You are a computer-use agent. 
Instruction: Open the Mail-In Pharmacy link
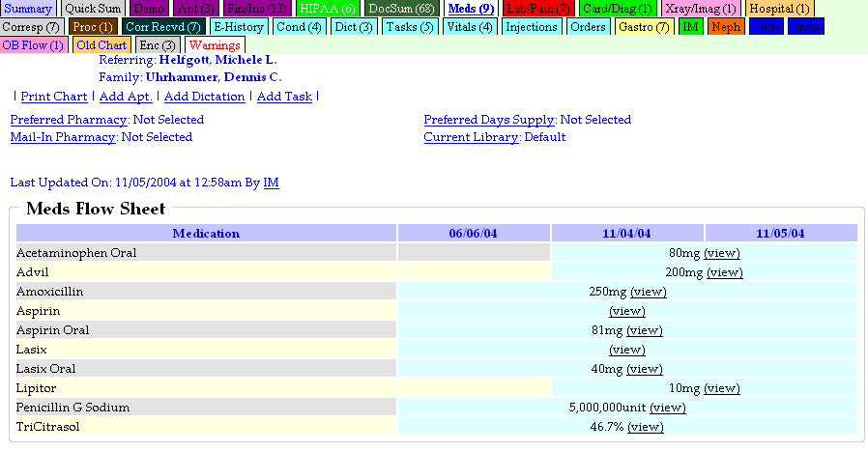coord(63,137)
